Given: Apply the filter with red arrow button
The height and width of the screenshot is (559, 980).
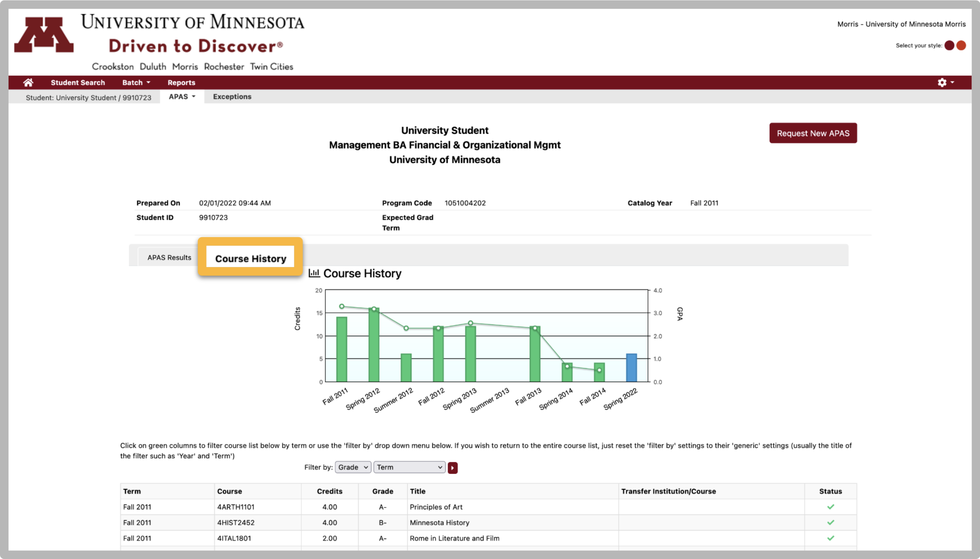Looking at the screenshot, I should [452, 468].
